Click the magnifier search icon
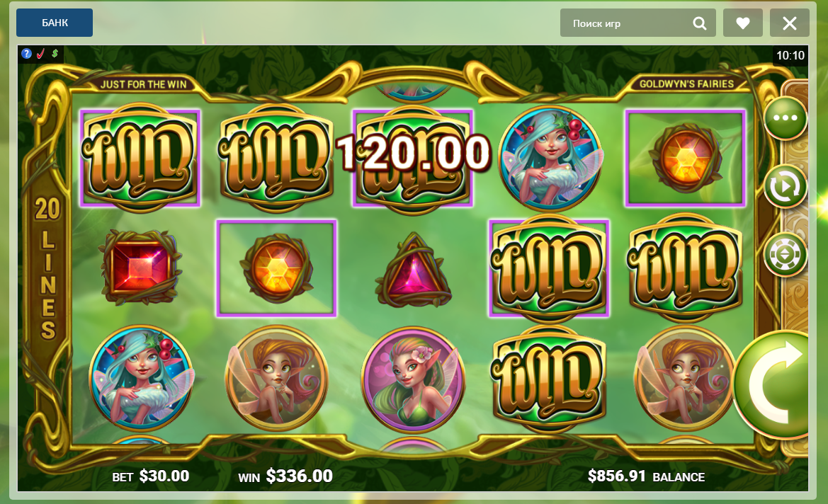 (x=699, y=23)
